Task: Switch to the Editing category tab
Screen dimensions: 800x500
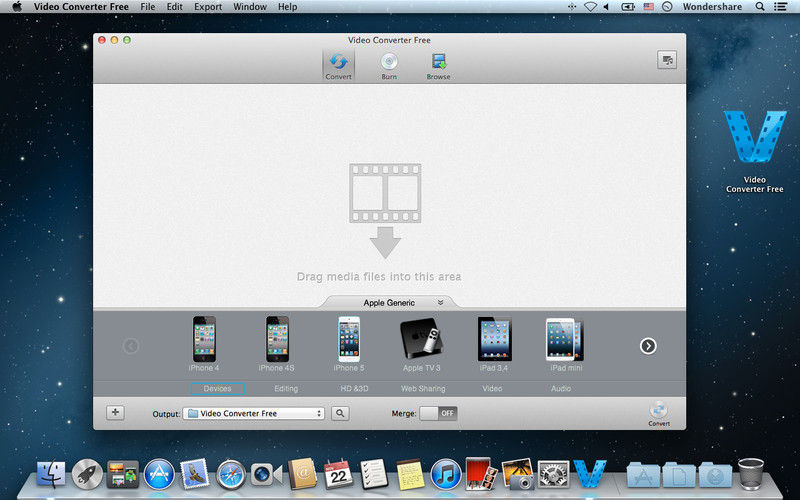Action: [286, 388]
